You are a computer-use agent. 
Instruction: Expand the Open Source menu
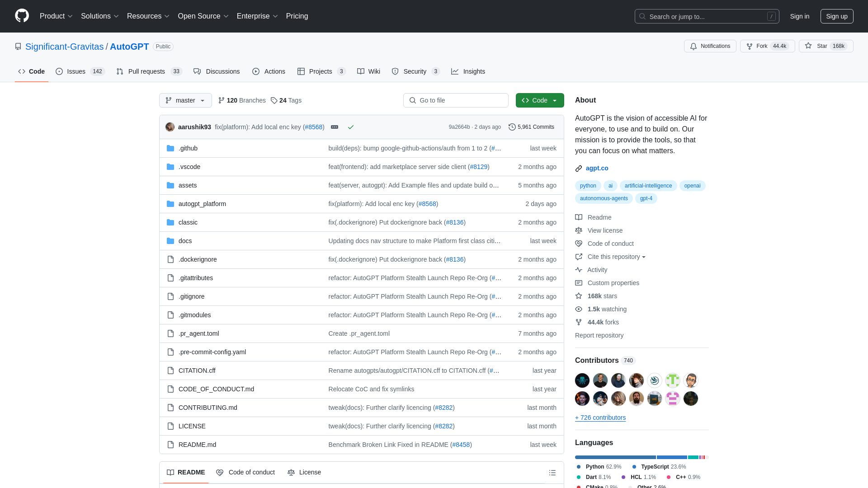(x=203, y=16)
